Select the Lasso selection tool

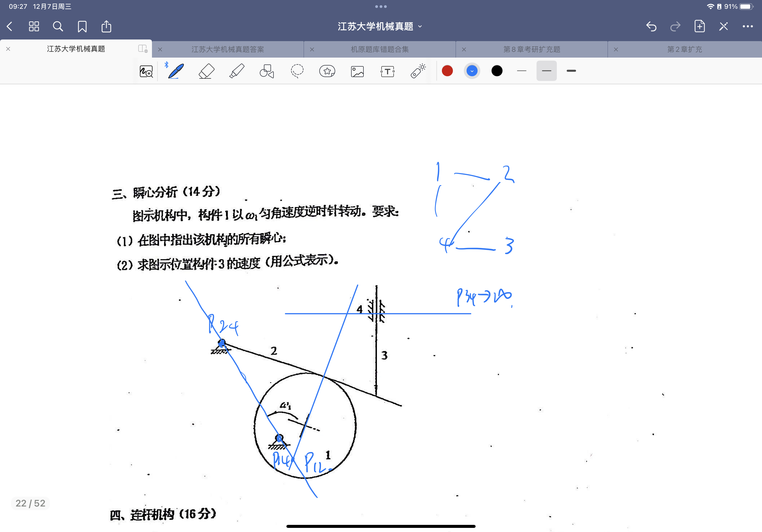pos(297,71)
